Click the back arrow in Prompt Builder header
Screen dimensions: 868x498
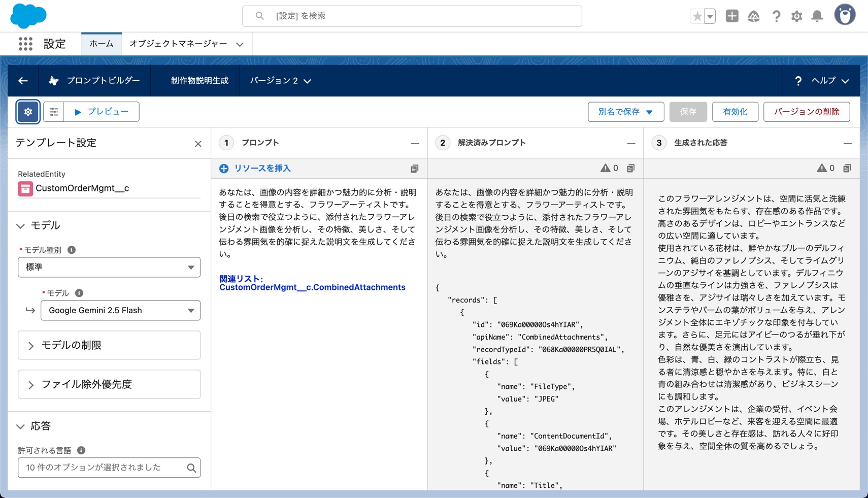pos(23,81)
